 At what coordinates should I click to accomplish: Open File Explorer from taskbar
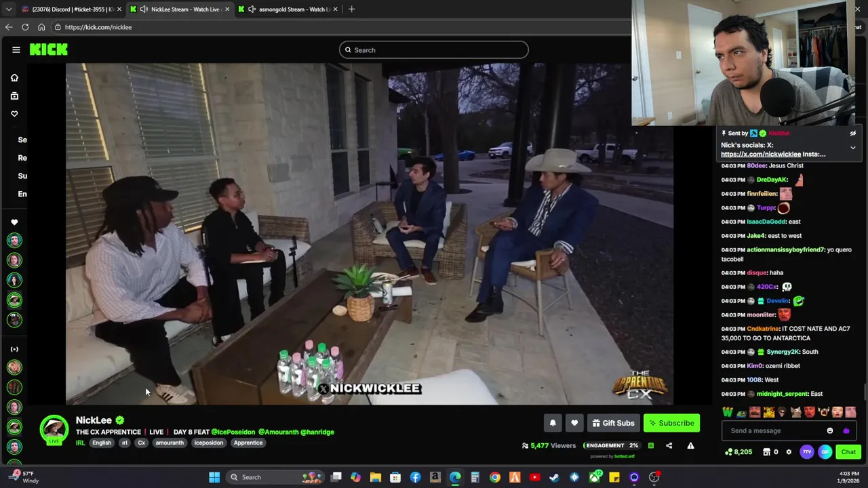click(x=375, y=477)
